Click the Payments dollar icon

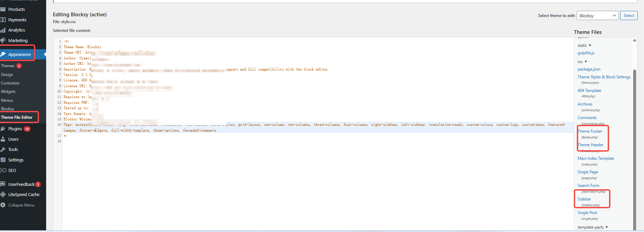pos(3,20)
